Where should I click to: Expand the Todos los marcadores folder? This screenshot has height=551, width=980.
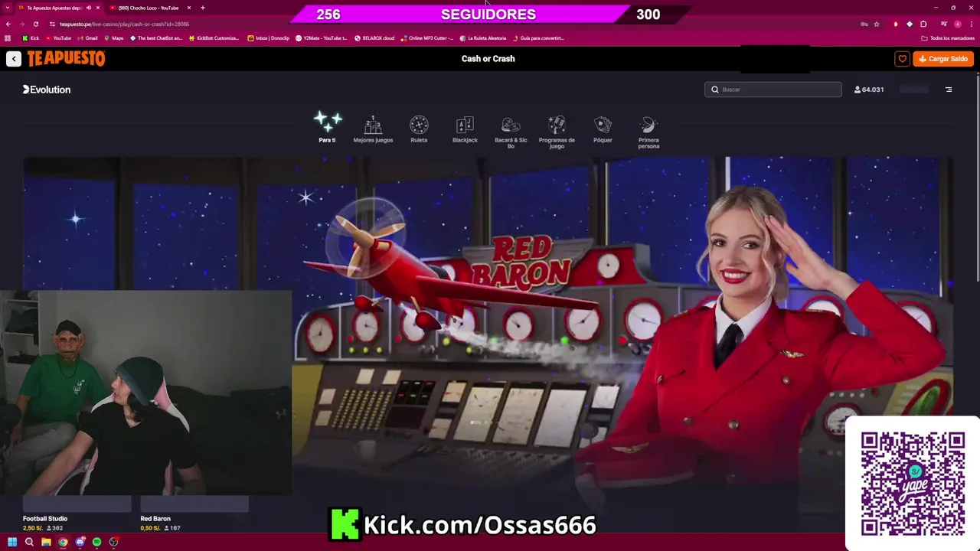(x=948, y=38)
